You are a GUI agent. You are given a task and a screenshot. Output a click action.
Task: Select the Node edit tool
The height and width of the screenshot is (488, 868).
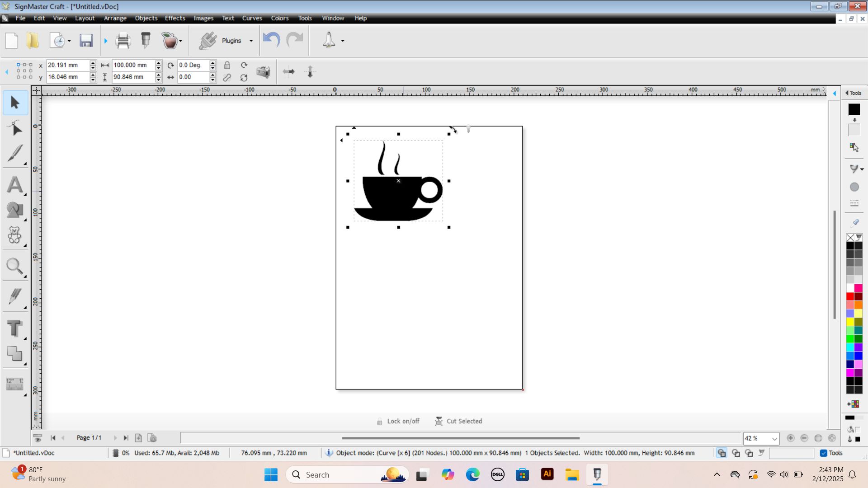15,129
